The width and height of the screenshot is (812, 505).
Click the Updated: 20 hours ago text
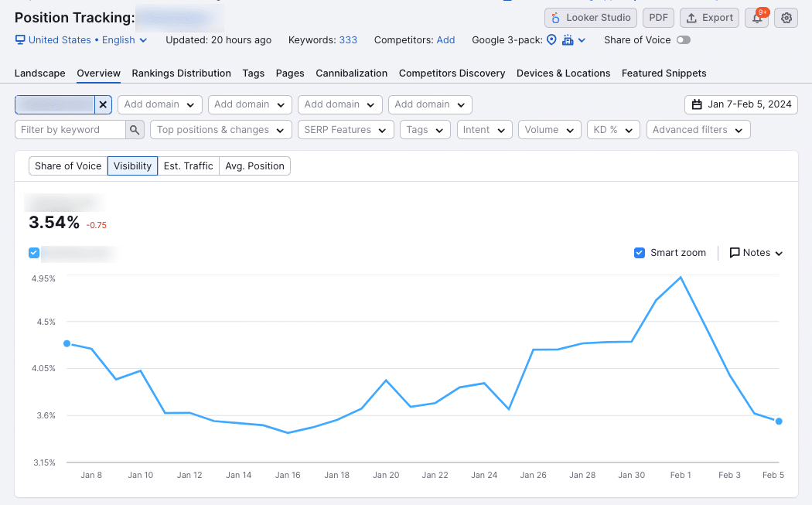click(219, 40)
